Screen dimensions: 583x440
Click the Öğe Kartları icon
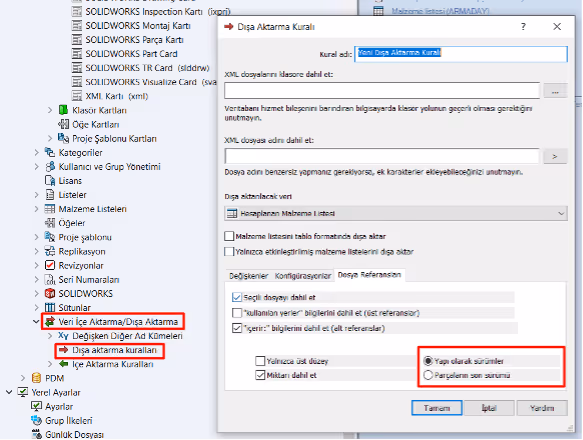[x=64, y=124]
